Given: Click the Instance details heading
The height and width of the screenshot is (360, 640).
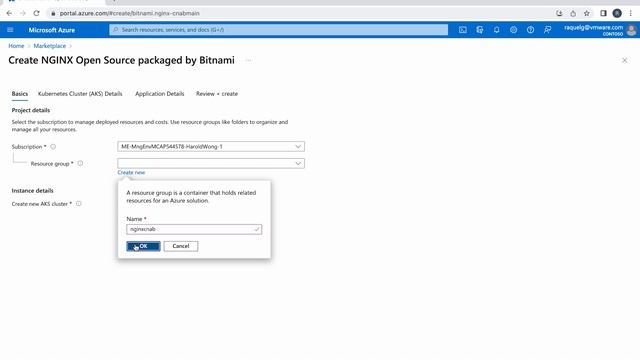Looking at the screenshot, I should (32, 191).
